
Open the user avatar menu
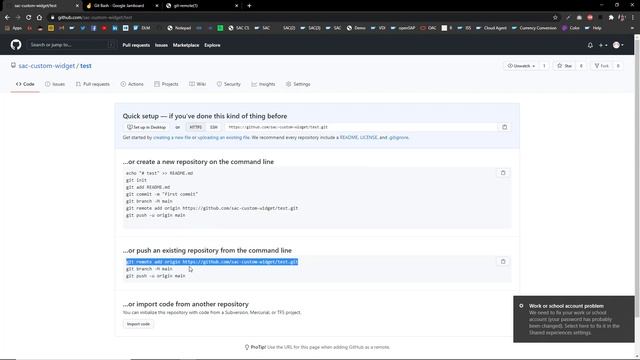(618, 45)
